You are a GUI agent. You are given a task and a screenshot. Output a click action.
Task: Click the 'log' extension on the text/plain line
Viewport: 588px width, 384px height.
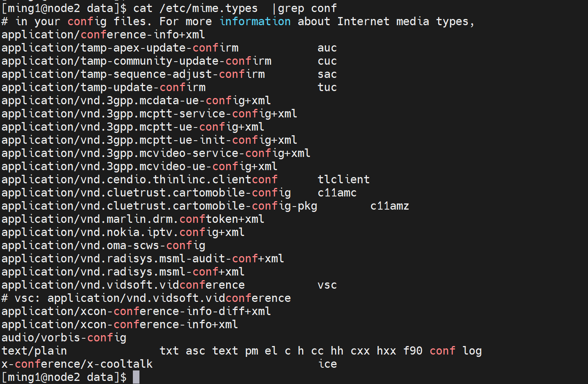(472, 351)
